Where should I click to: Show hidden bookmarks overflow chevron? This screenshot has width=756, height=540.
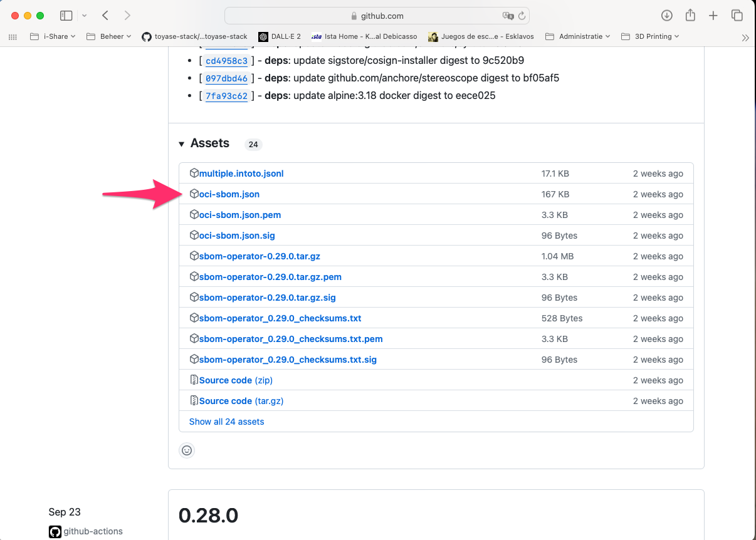click(745, 37)
